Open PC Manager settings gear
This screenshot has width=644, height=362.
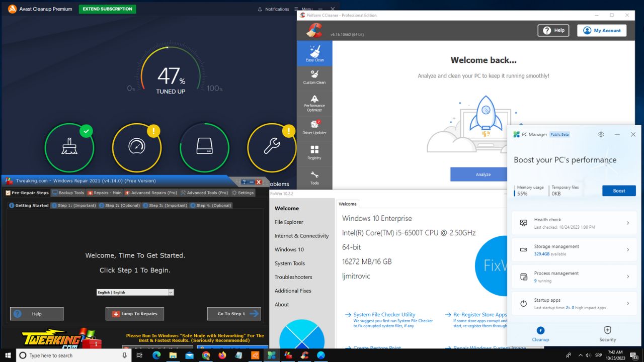tap(601, 135)
